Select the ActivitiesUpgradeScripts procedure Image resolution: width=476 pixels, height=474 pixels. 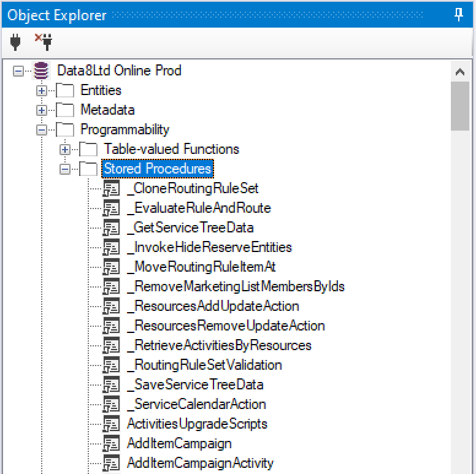click(197, 424)
